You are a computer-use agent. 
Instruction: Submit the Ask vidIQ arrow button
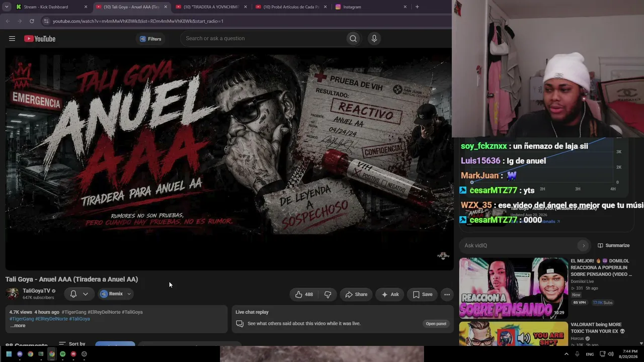coord(584,245)
